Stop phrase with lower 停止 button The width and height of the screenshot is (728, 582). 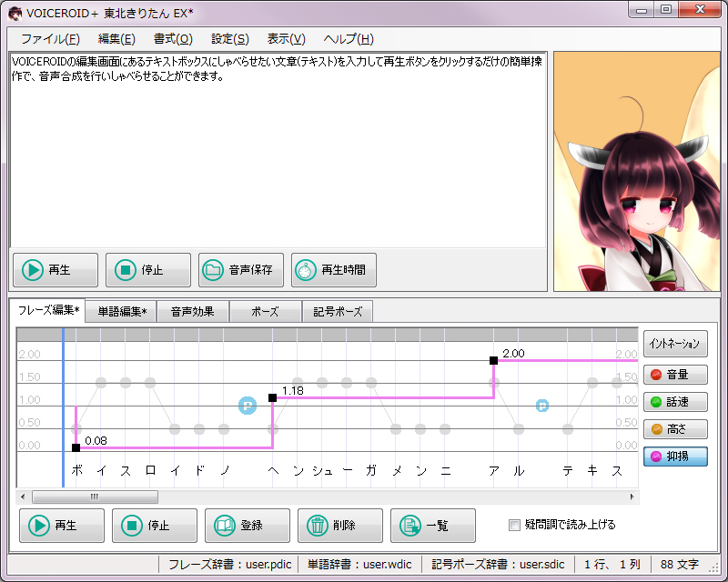tap(155, 526)
